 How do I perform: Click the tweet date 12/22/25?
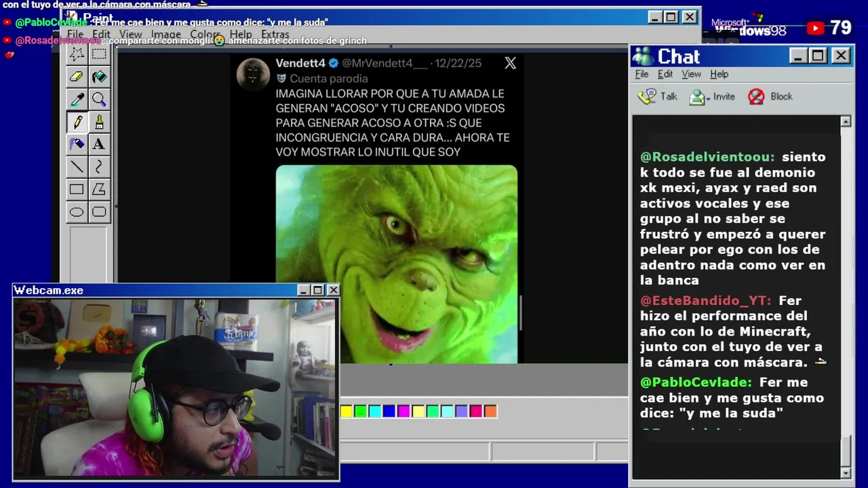458,63
